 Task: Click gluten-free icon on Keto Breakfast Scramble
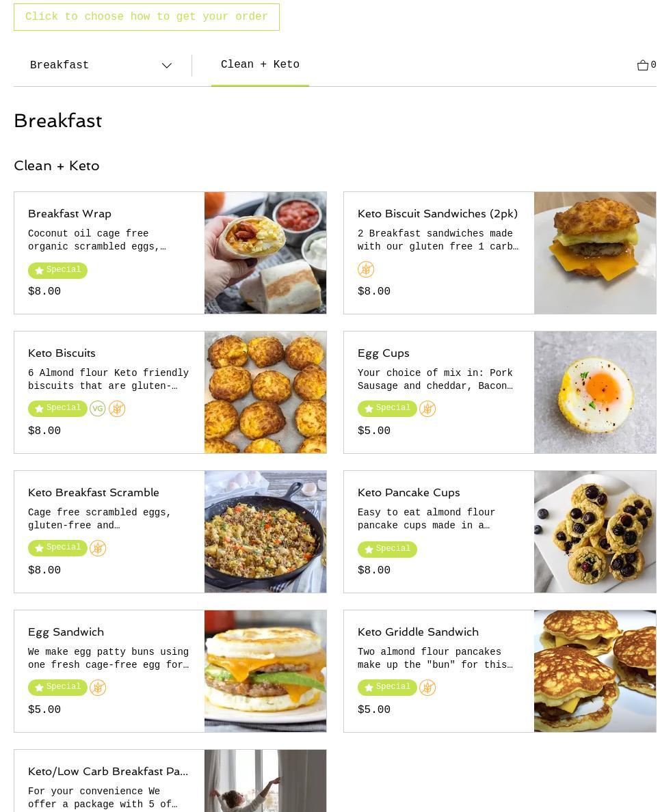tap(98, 548)
